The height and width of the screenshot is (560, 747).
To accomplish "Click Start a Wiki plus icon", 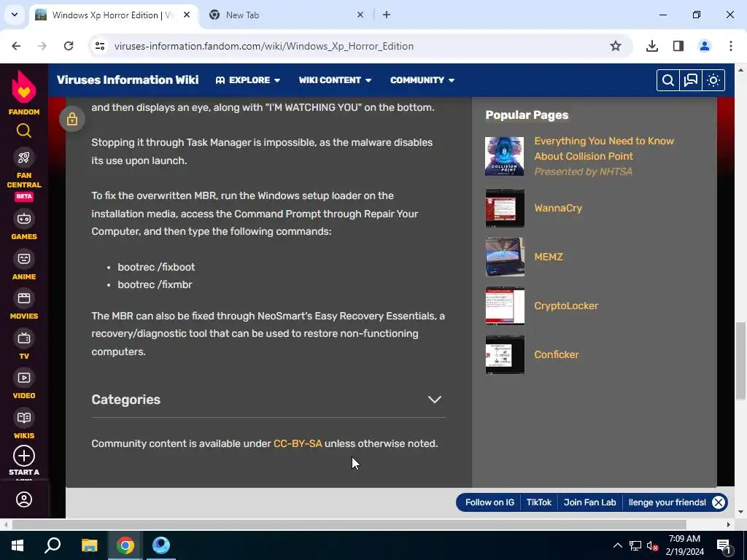I will point(24,456).
